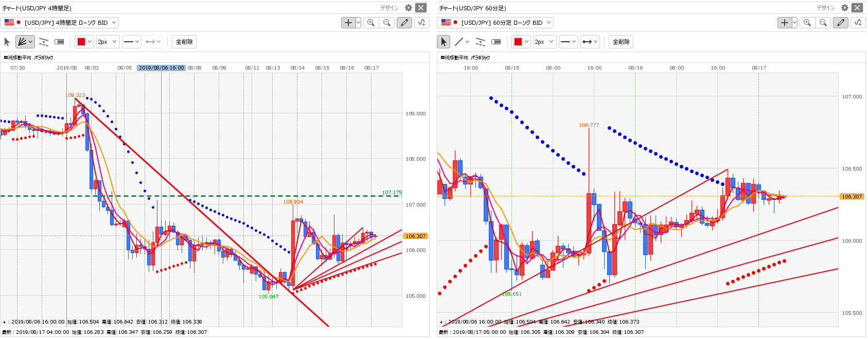Image resolution: width=868 pixels, height=339 pixels.
Task: Toggle drawing pencil mode in 60-minute chart
Action: tap(841, 23)
